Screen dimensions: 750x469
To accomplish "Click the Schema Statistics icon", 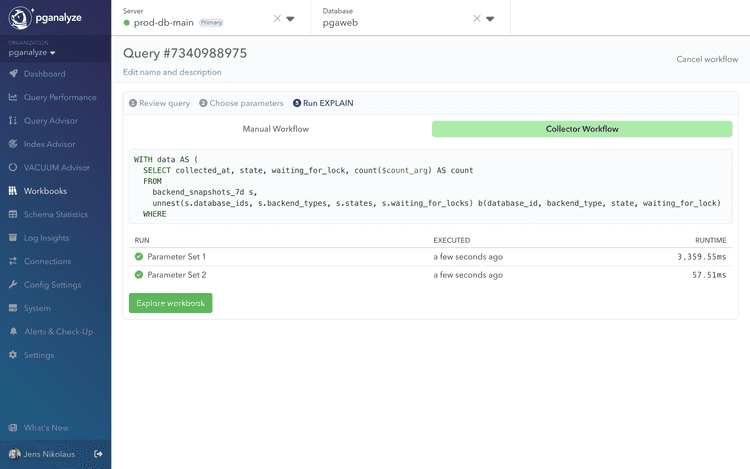I will (x=13, y=214).
